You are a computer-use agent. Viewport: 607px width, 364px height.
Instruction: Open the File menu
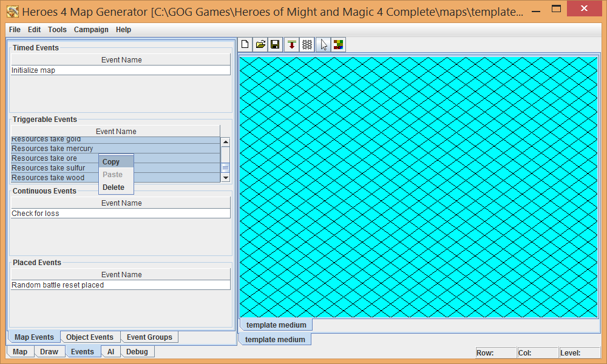tap(15, 29)
